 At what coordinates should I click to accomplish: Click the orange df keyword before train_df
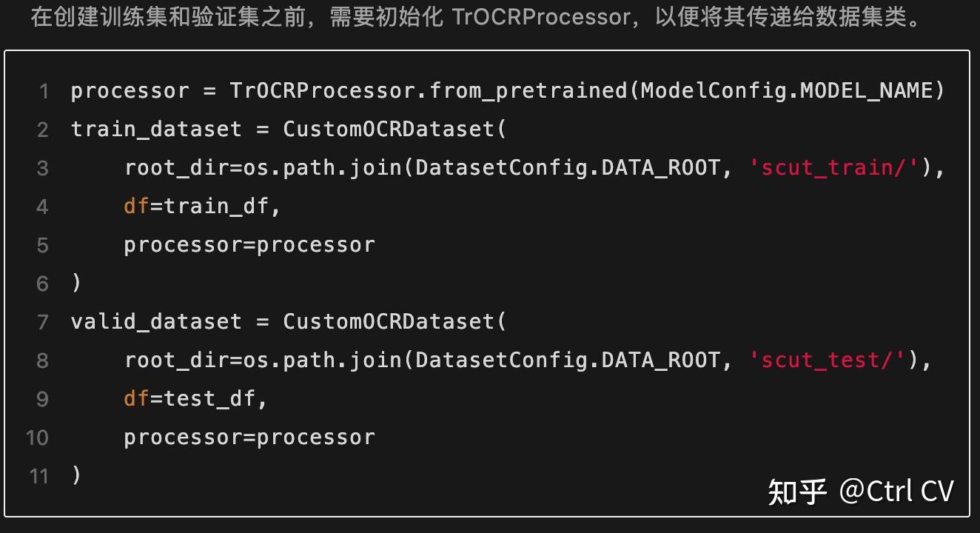[x=137, y=207]
